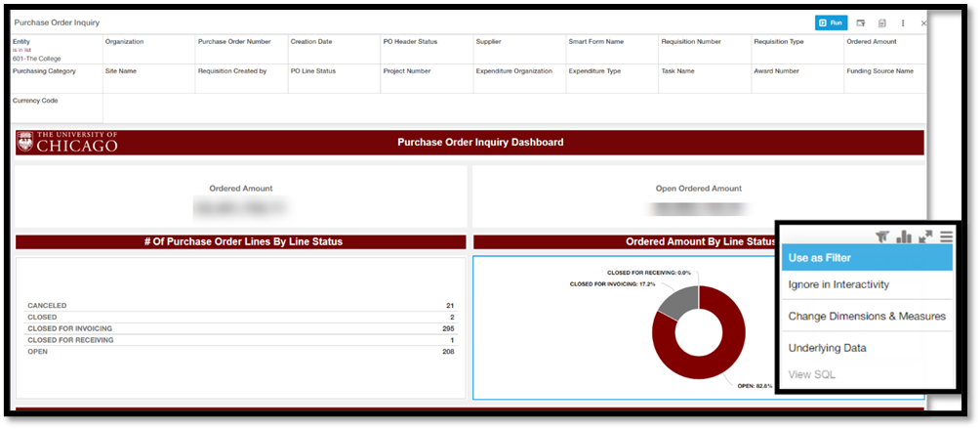
Task: Click the Project Number filter field
Action: click(427, 79)
